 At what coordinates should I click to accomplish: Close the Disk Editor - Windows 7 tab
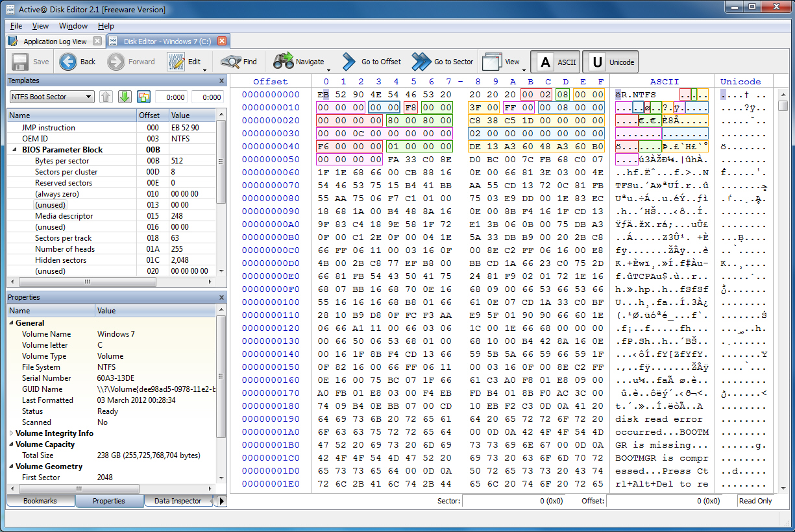222,41
